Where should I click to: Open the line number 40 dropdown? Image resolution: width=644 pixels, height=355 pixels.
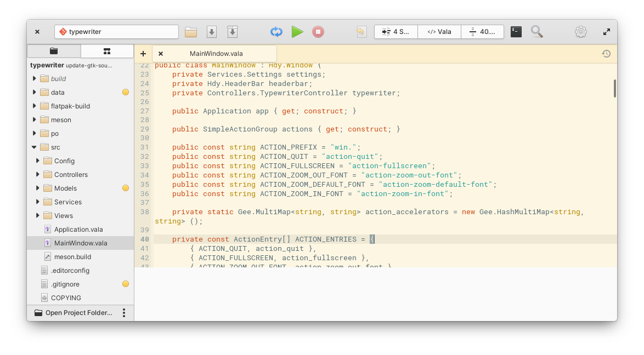(483, 32)
